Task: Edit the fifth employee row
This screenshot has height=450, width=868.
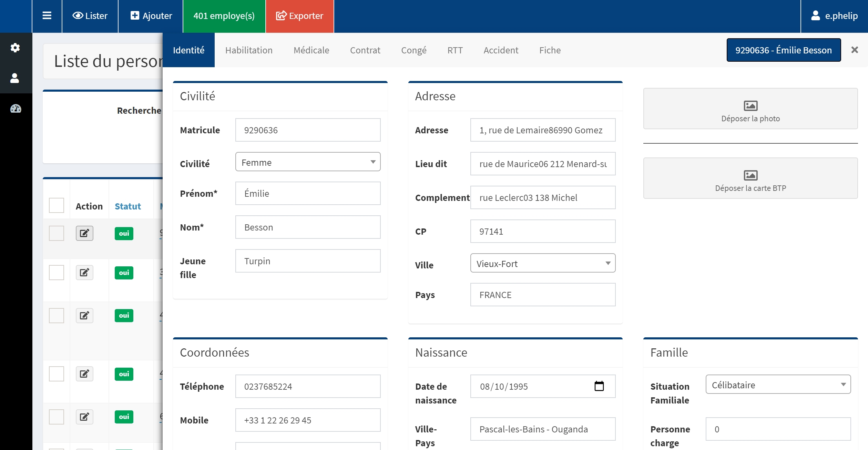Action: click(84, 417)
